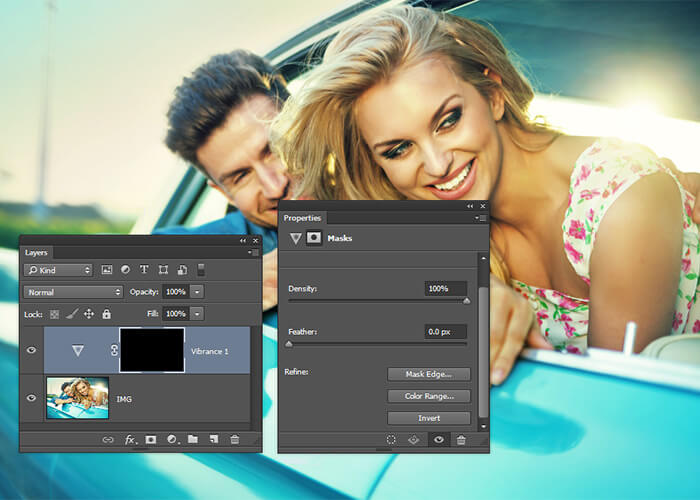The height and width of the screenshot is (500, 700).
Task: Toggle mask visibility eye in Properties panel
Action: tap(437, 439)
